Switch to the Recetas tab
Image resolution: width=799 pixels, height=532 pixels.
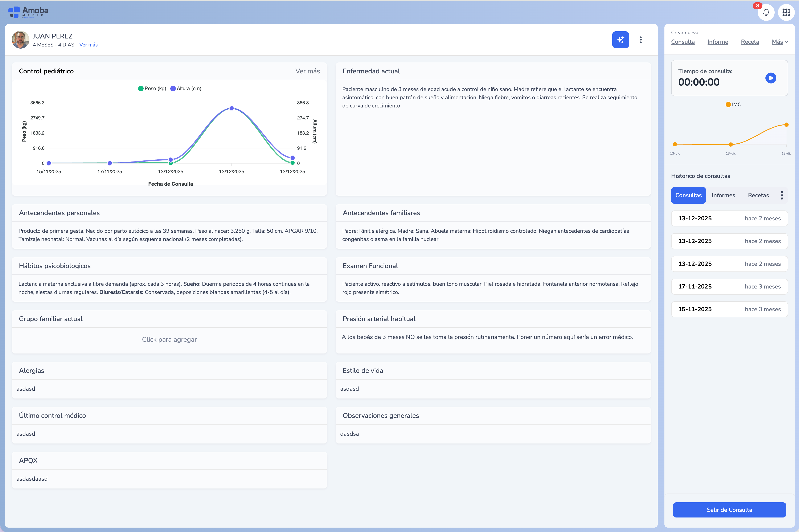758,195
